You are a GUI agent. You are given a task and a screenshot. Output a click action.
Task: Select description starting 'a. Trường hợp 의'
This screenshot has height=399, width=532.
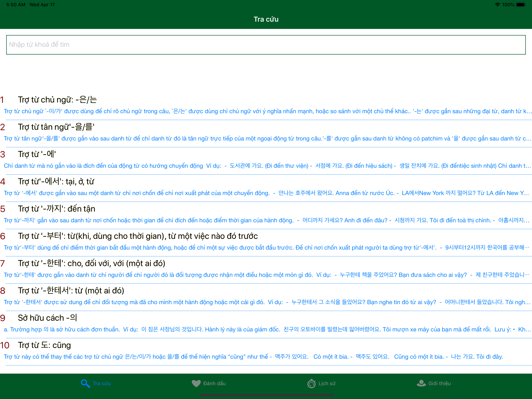tap(267, 329)
